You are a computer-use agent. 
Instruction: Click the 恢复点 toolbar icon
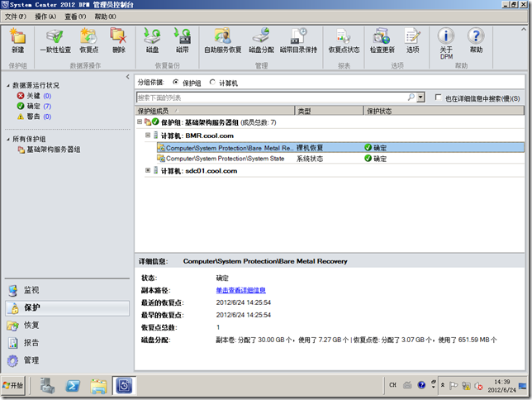pos(89,40)
